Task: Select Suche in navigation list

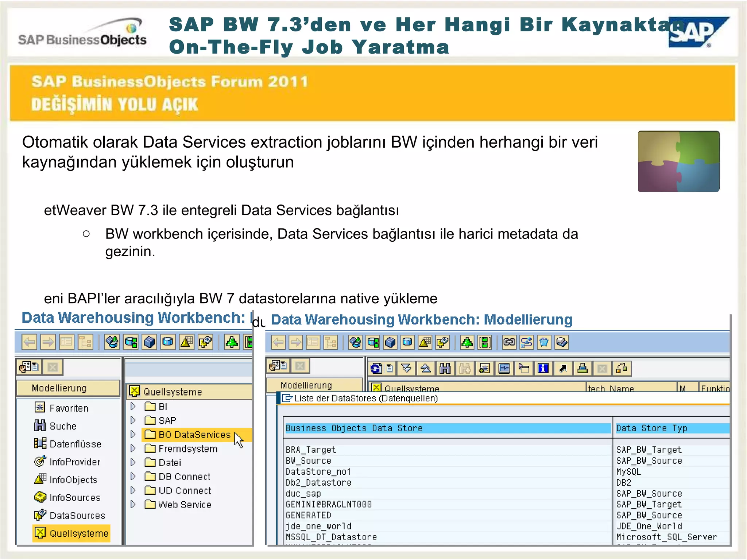Action: point(63,426)
